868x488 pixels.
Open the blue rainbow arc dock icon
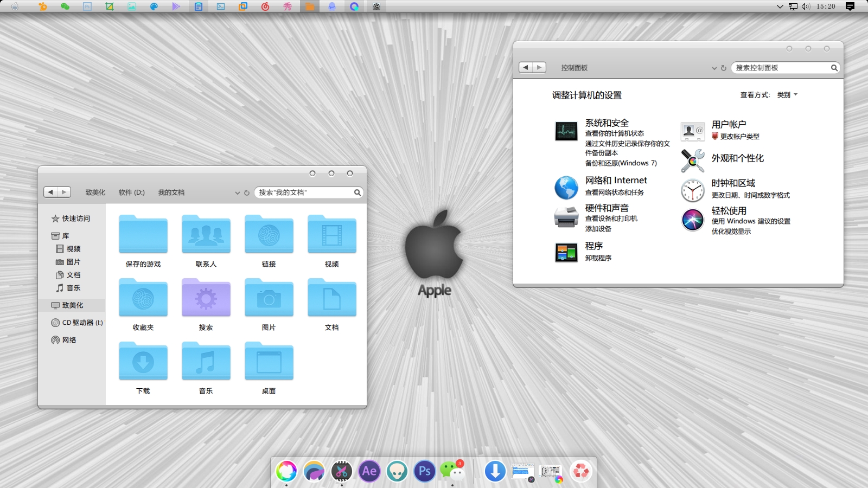click(314, 471)
